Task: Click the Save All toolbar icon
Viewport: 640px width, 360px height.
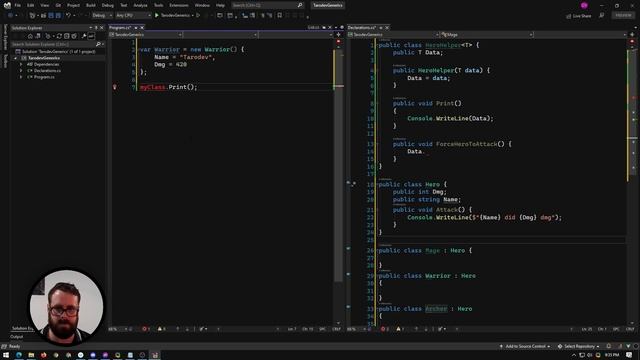Action: click(58, 15)
